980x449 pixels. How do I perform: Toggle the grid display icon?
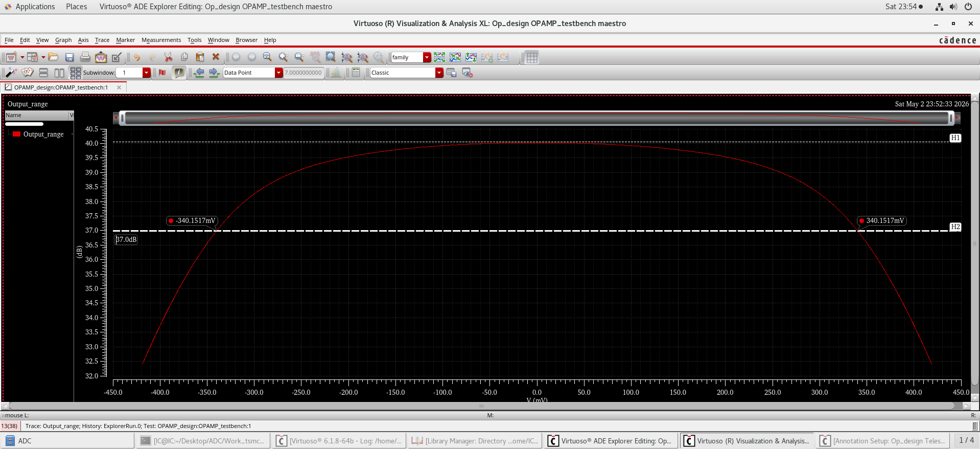point(532,57)
